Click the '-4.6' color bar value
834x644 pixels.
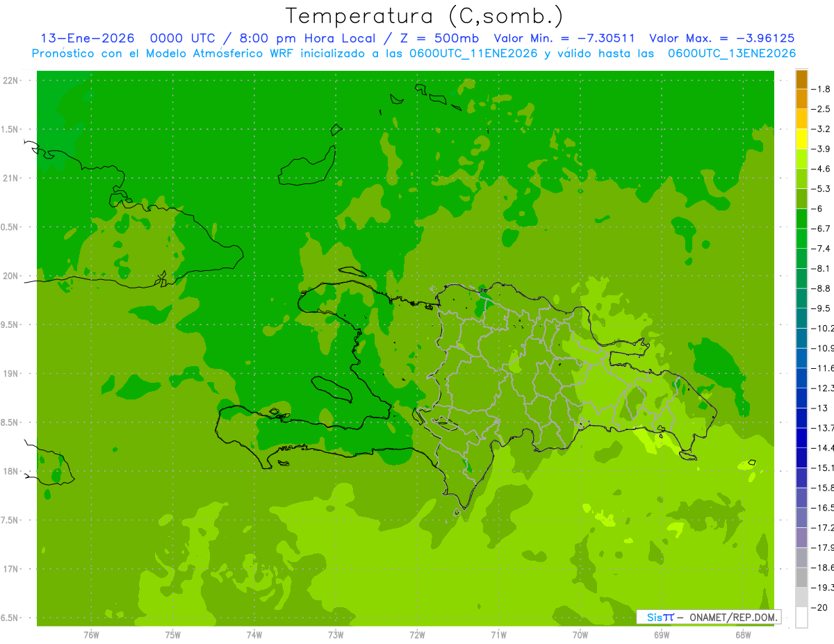[x=822, y=169]
